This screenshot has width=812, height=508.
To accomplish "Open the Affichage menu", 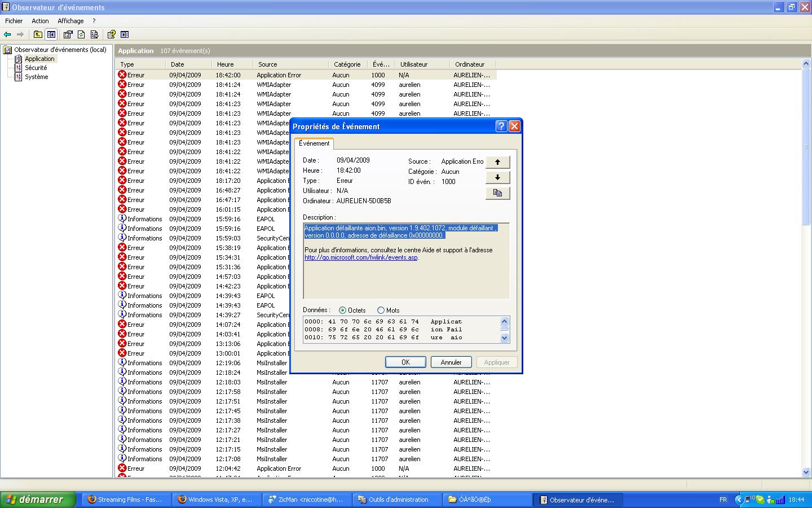I will [70, 21].
